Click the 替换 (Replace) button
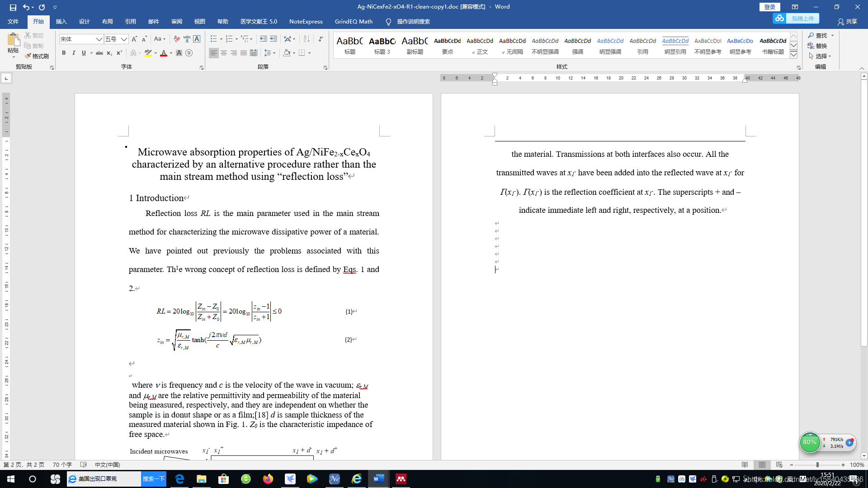This screenshot has height=488, width=868. click(x=818, y=46)
